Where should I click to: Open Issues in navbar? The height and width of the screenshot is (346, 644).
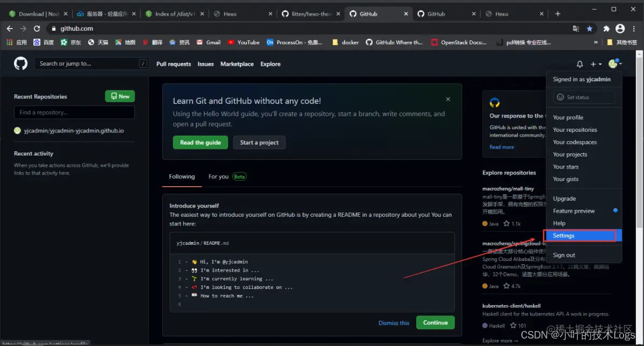[x=205, y=64]
